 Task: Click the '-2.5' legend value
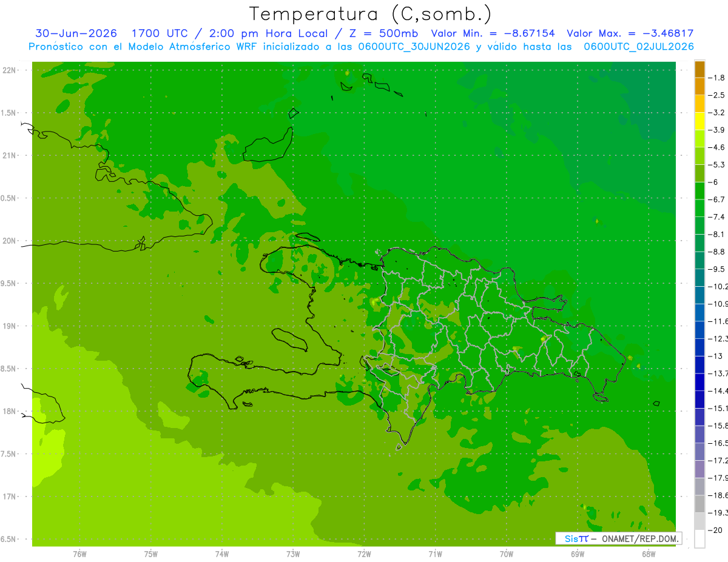click(x=716, y=95)
